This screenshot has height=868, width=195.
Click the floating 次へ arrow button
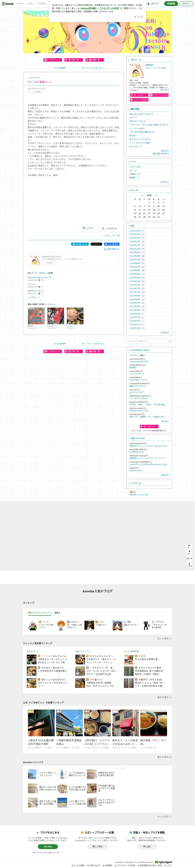coord(189,546)
